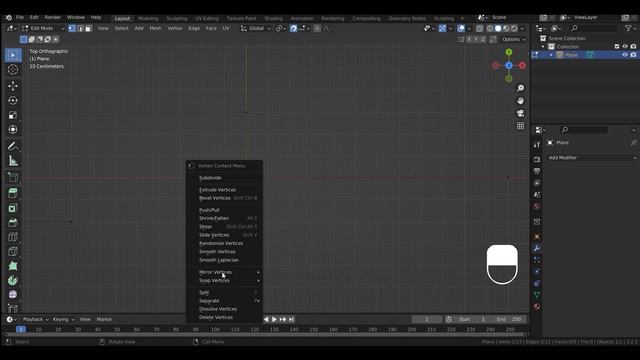Pick the Transform tool
The height and width of the screenshot is (360, 640).
pyautogui.click(x=13, y=130)
